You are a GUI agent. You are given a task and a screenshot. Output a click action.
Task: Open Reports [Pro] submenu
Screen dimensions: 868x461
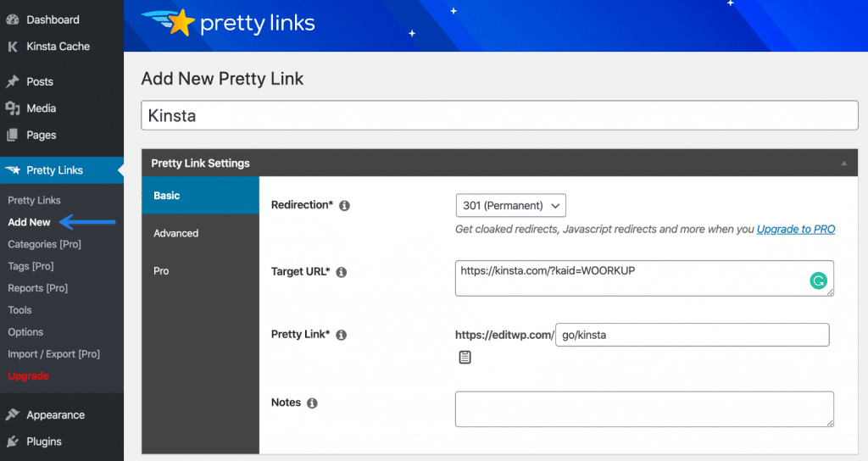pyautogui.click(x=37, y=288)
